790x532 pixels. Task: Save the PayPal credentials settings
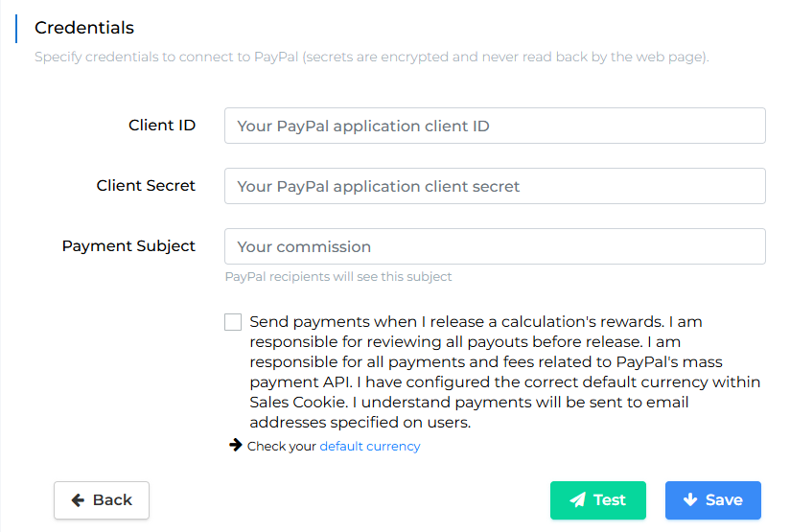point(713,500)
